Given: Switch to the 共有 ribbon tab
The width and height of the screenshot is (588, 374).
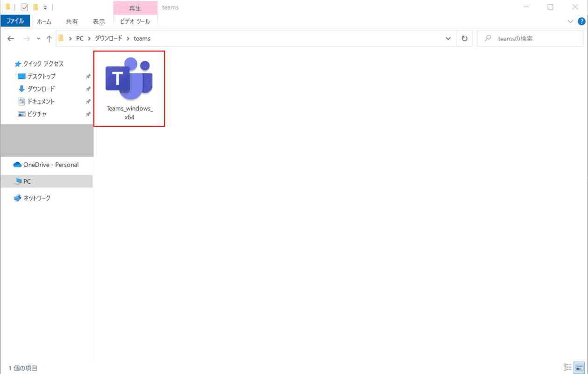Looking at the screenshot, I should tap(72, 22).
